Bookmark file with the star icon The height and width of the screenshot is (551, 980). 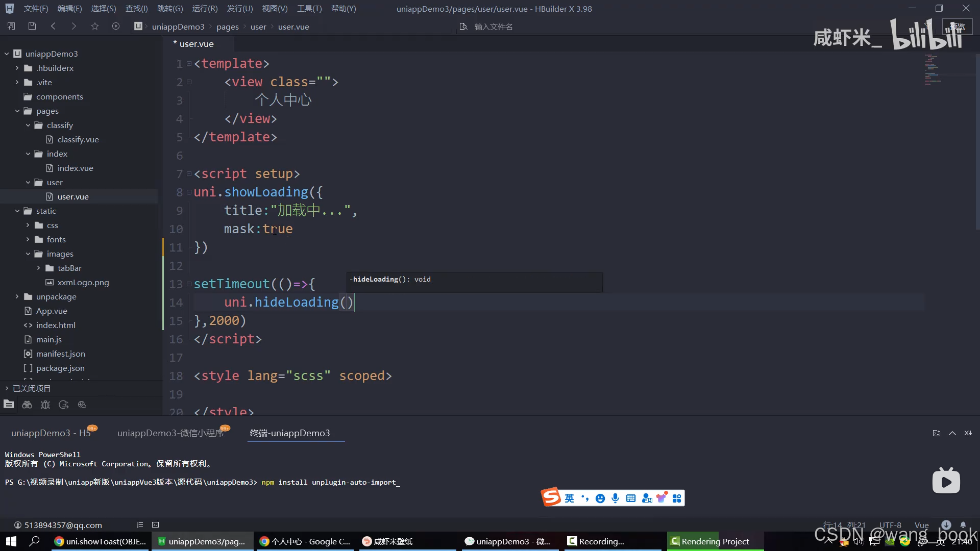coord(95,26)
